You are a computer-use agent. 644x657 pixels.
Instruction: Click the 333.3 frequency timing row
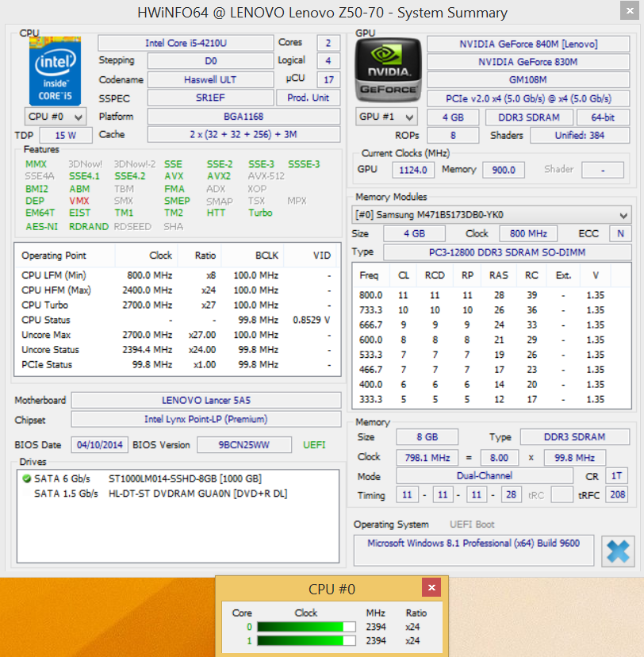[492, 399]
